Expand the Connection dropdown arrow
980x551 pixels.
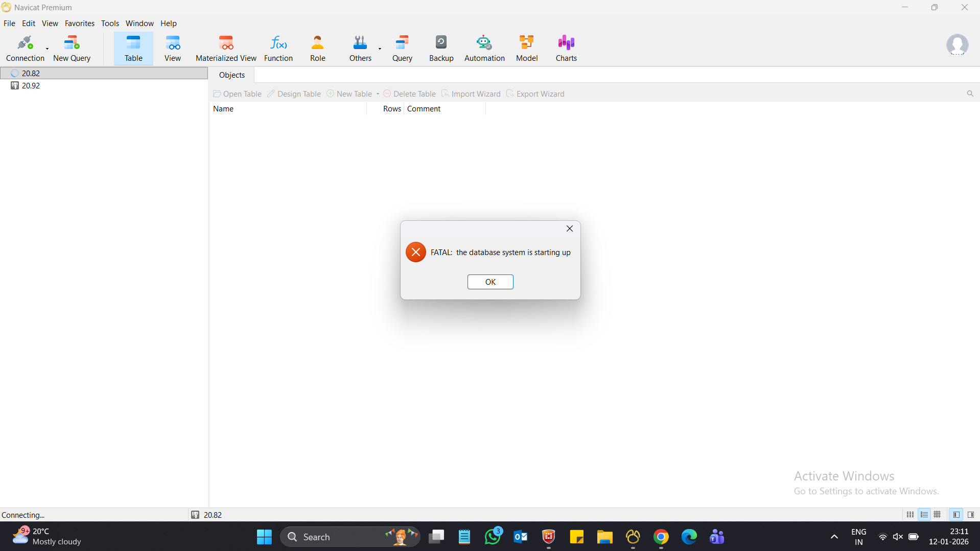(x=48, y=49)
